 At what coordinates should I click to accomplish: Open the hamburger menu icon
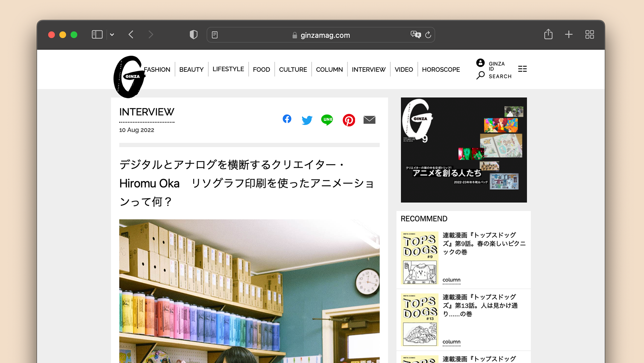tap(522, 69)
